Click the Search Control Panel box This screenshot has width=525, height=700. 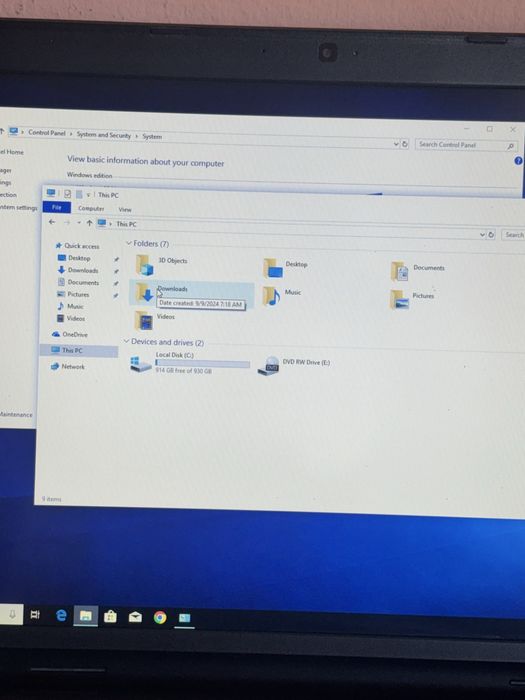point(466,145)
